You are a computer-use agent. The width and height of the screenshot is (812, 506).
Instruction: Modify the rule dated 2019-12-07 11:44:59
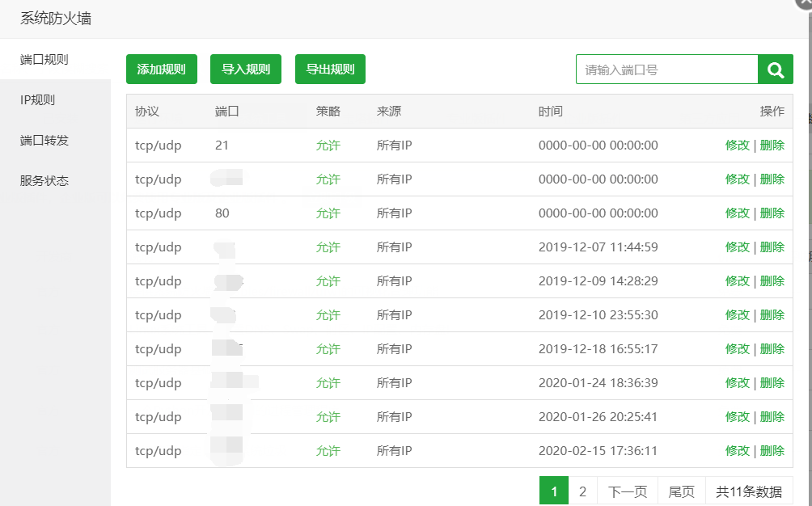[x=738, y=247]
